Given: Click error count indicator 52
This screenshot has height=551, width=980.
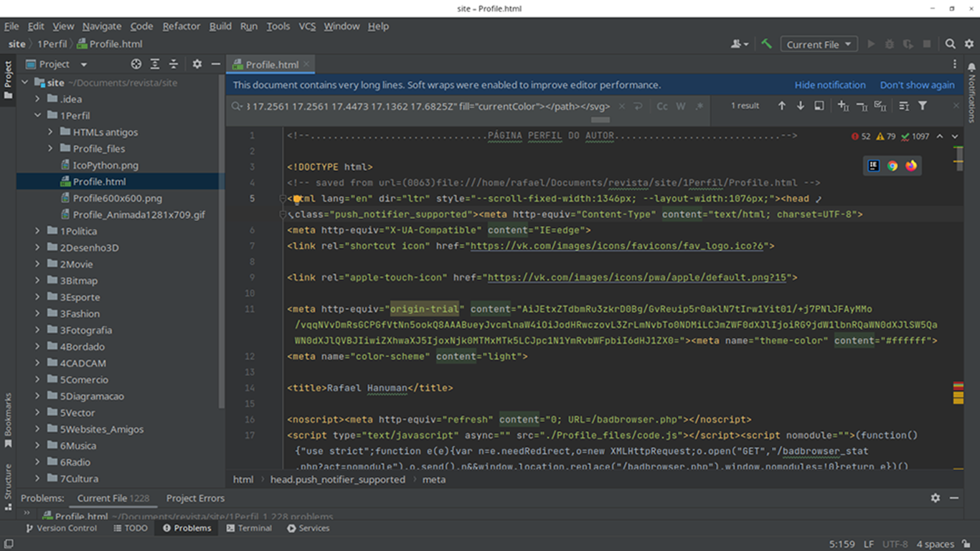Looking at the screenshot, I should [x=861, y=136].
